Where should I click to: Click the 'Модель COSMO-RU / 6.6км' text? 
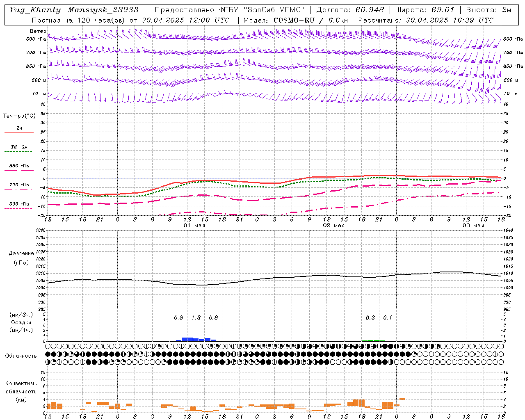point(296,20)
